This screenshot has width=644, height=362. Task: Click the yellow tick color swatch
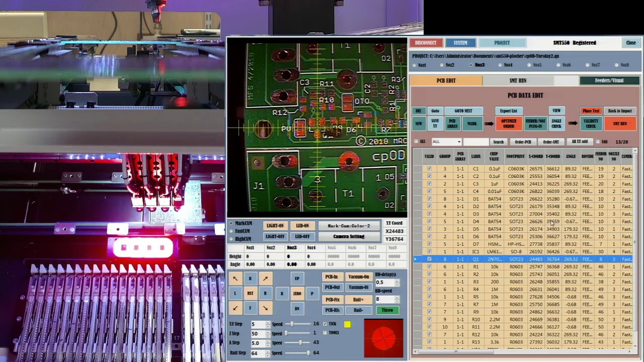(347, 324)
